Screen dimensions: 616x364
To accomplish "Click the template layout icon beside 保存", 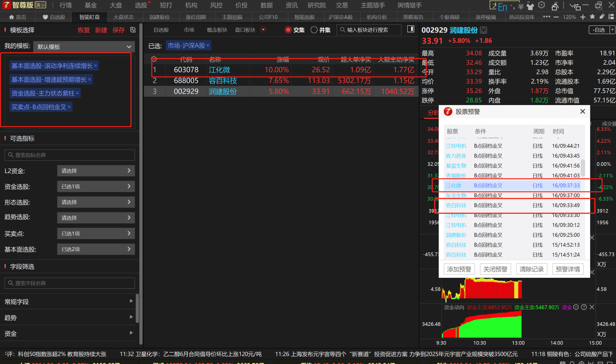I will tap(133, 30).
